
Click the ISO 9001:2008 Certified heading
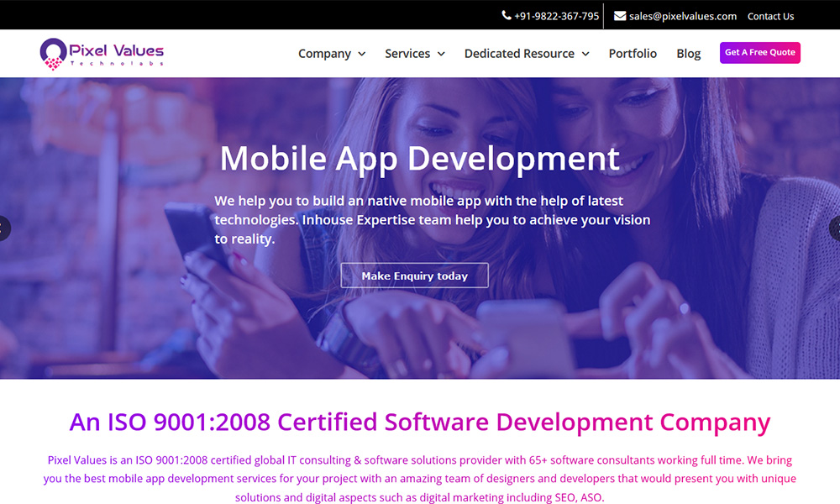419,422
